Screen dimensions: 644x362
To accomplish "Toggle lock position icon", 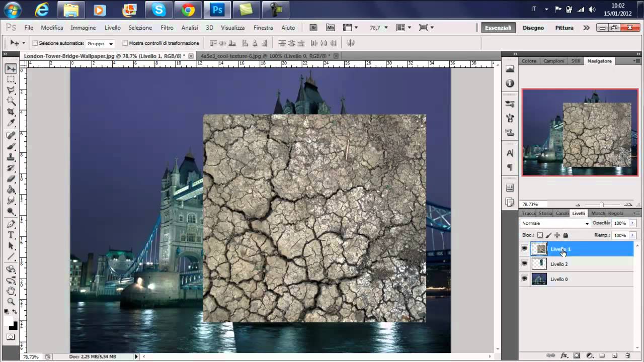I will 557,235.
